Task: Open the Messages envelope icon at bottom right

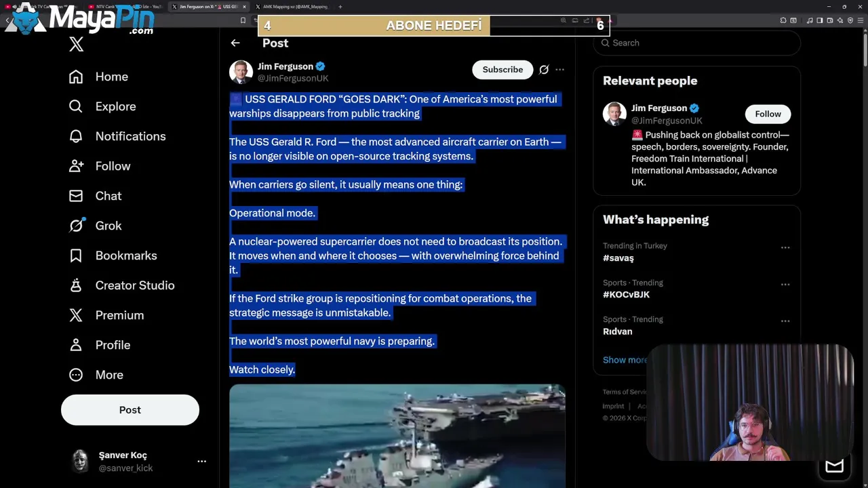Action: click(x=834, y=466)
